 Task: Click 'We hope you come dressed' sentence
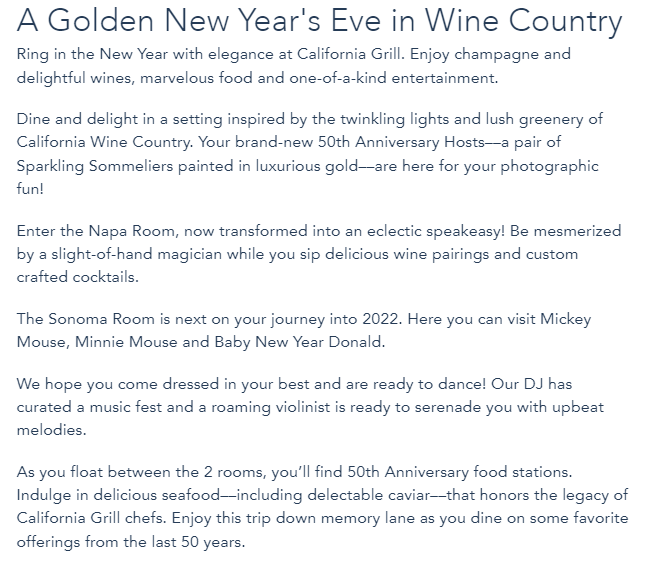(x=117, y=385)
